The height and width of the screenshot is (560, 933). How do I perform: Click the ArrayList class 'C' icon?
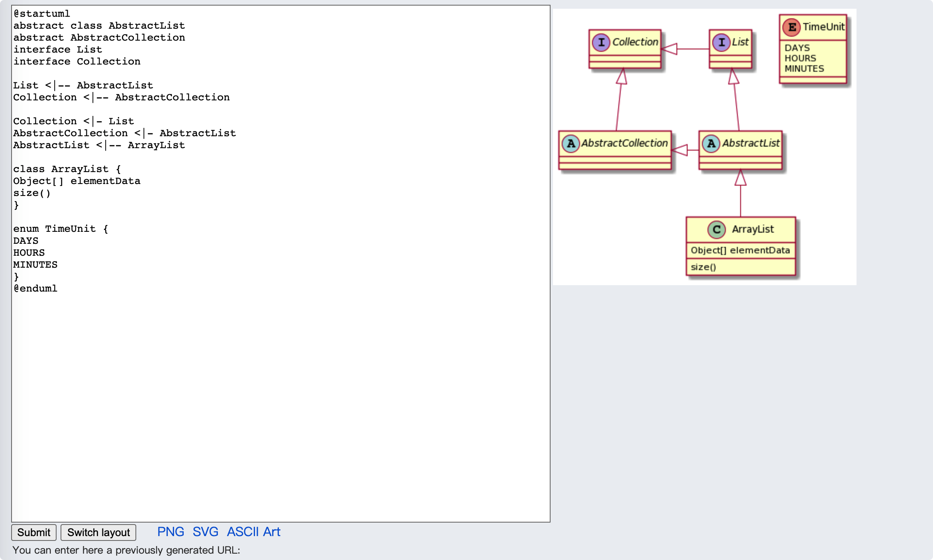click(716, 229)
